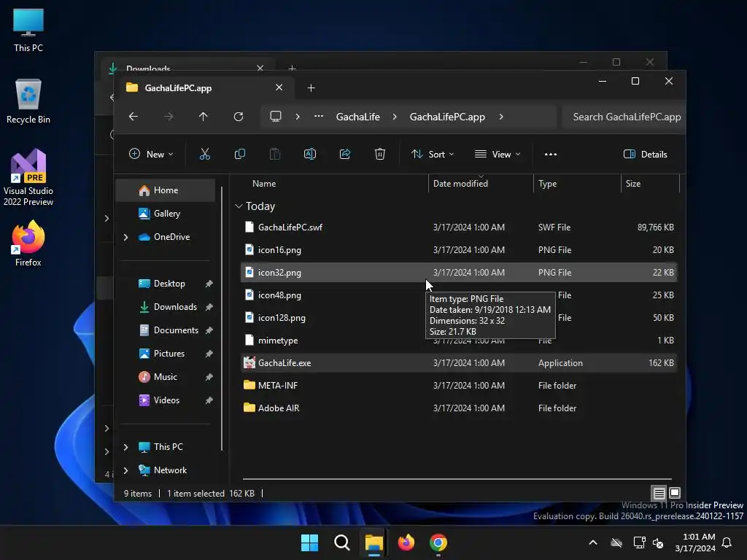Select the icon16.png file
The width and height of the screenshot is (747, 560).
(458, 249)
